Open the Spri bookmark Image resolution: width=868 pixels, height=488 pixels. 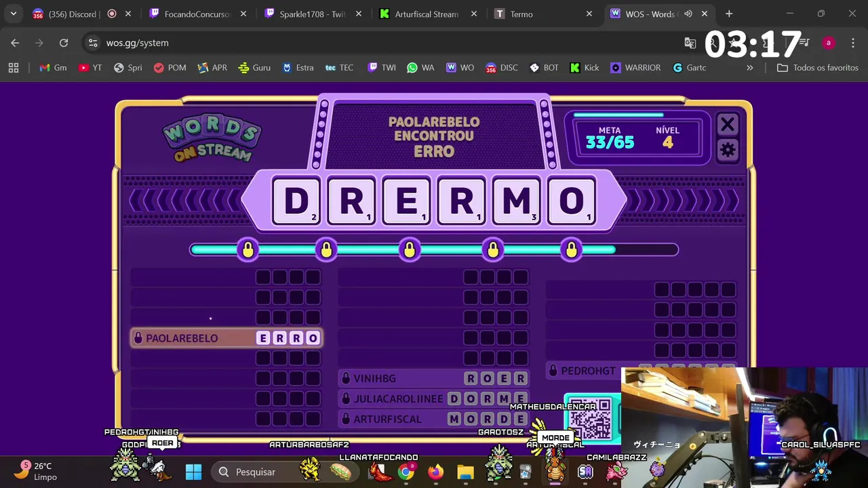point(128,68)
